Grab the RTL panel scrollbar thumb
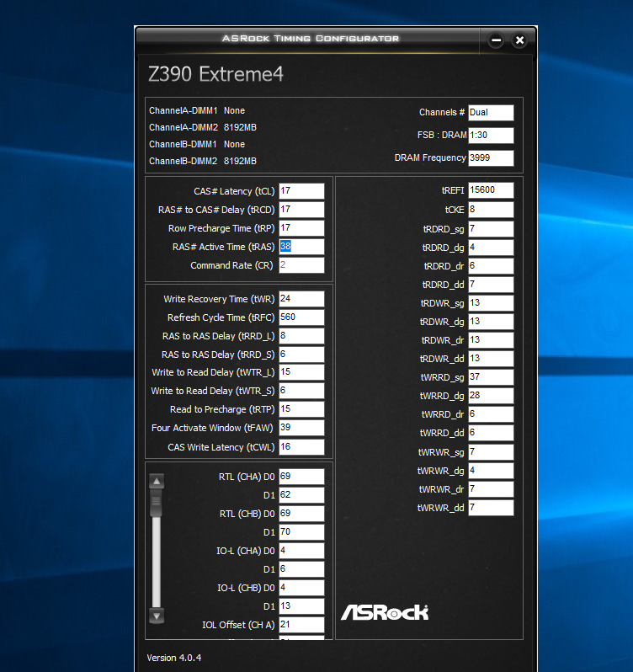The image size is (633, 672). click(157, 502)
